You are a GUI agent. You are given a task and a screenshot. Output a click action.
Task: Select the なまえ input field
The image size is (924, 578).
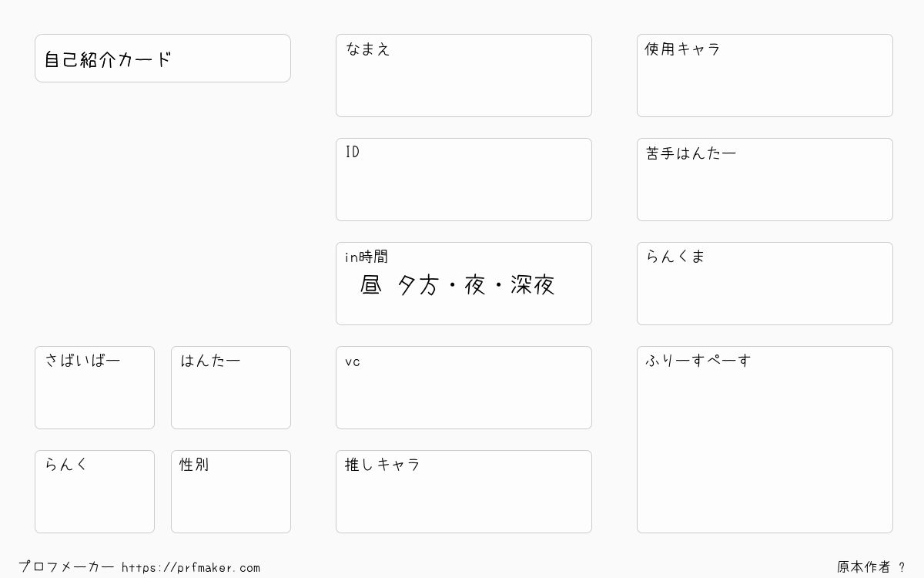(x=464, y=76)
